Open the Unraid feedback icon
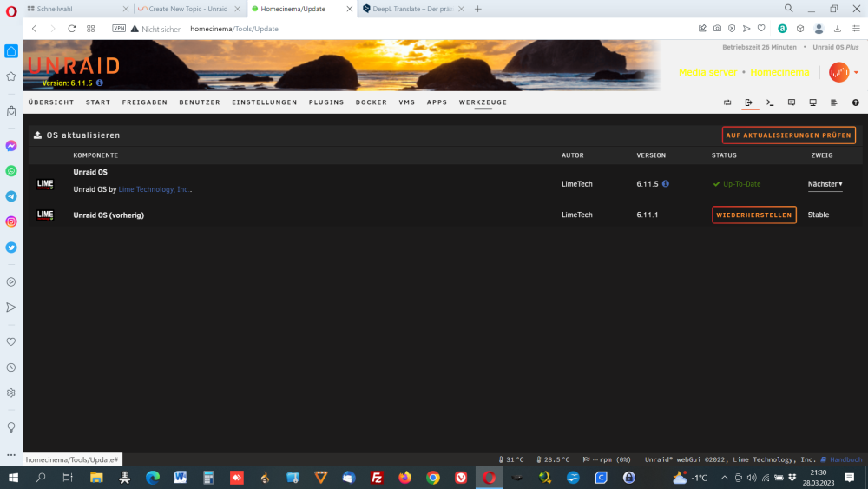 tap(792, 102)
